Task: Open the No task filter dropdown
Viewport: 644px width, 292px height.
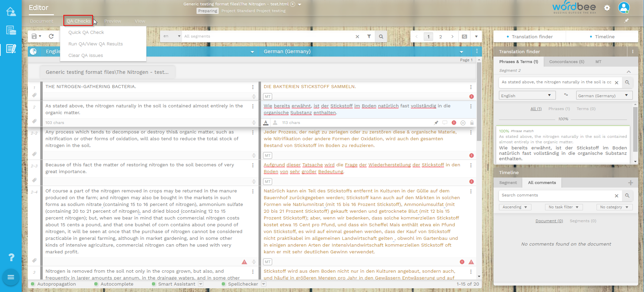Action: (x=563, y=207)
